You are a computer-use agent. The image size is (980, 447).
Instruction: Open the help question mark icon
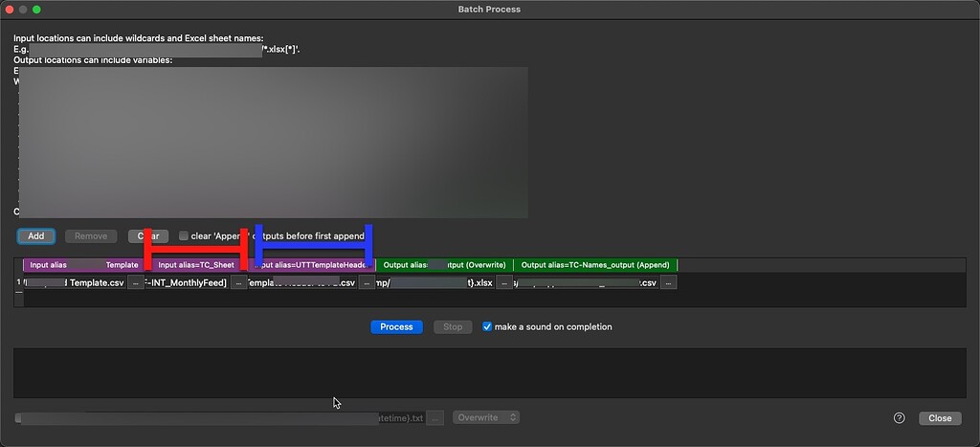[x=900, y=418]
